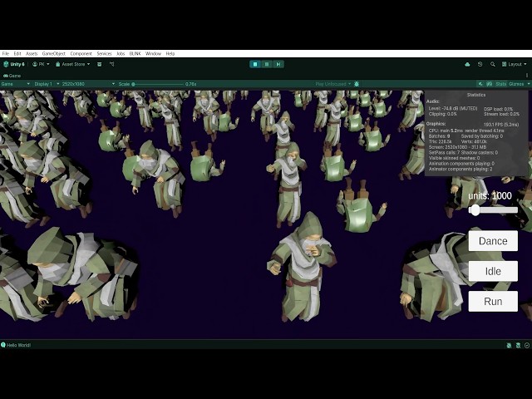
Task: Click the Step frame button
Action: [x=278, y=64]
